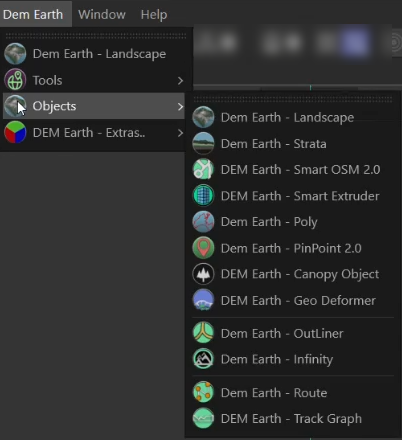This screenshot has width=402, height=440.
Task: Click the Smart Extruder grid icon
Action: point(203,196)
